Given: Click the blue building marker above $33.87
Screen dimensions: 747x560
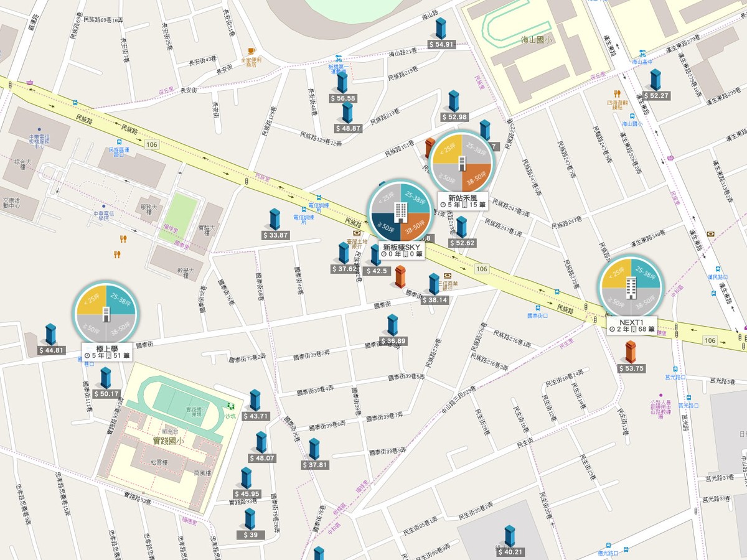Looking at the screenshot, I should (x=275, y=219).
